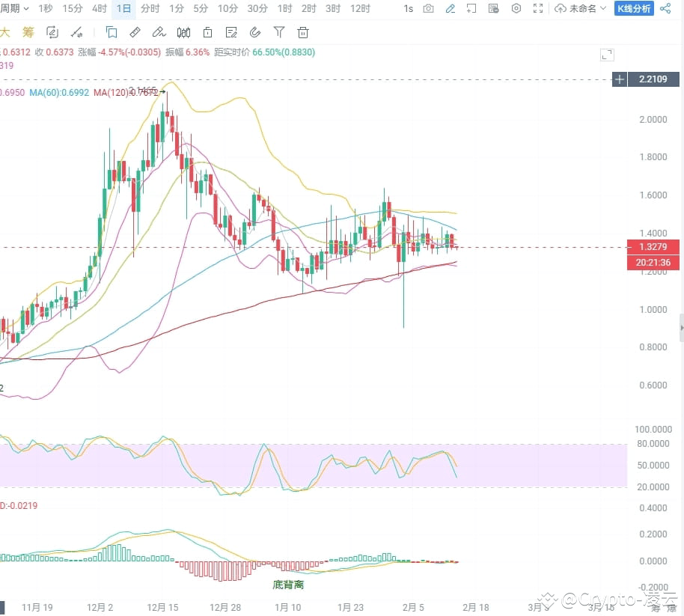Collapse the chart panel expander

coord(607,54)
